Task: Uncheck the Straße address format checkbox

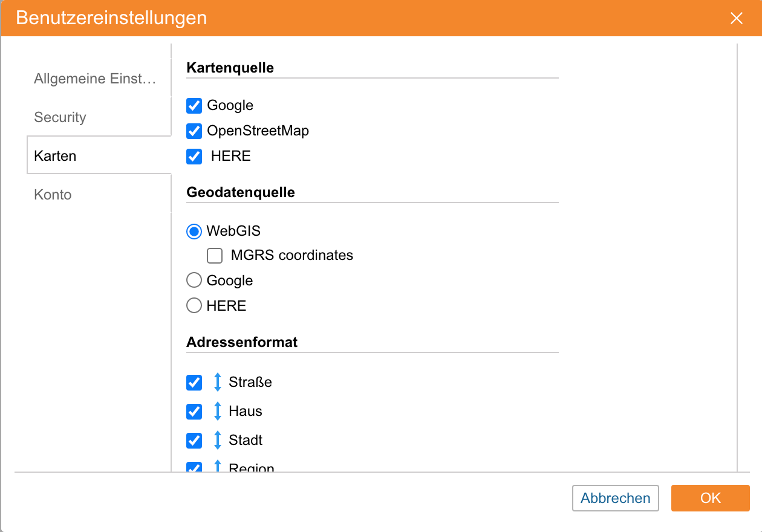Action: point(194,383)
